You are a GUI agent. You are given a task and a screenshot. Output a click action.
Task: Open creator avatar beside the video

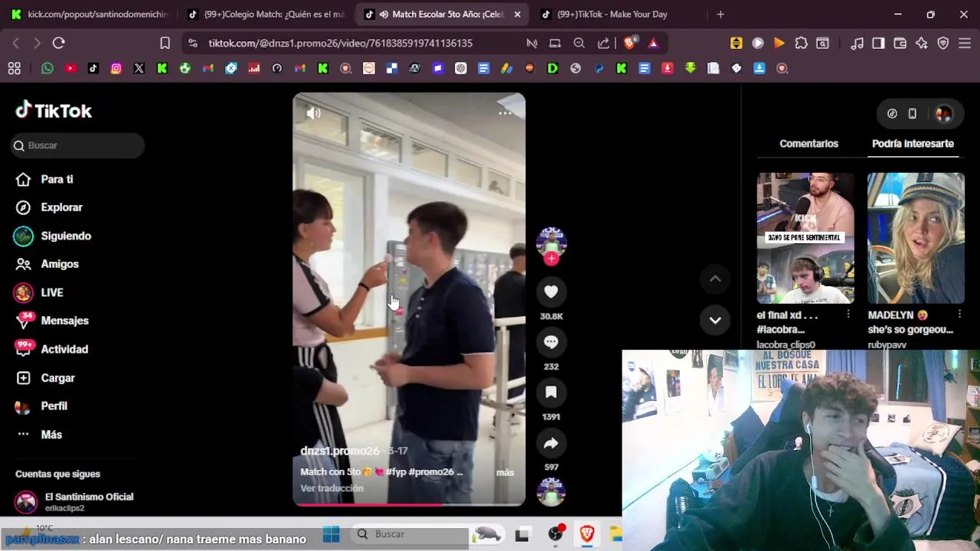551,241
